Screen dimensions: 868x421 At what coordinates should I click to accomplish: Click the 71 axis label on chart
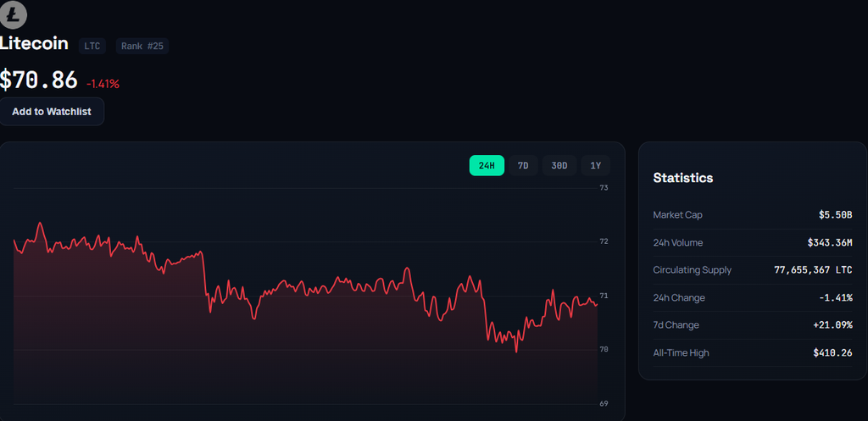point(604,296)
